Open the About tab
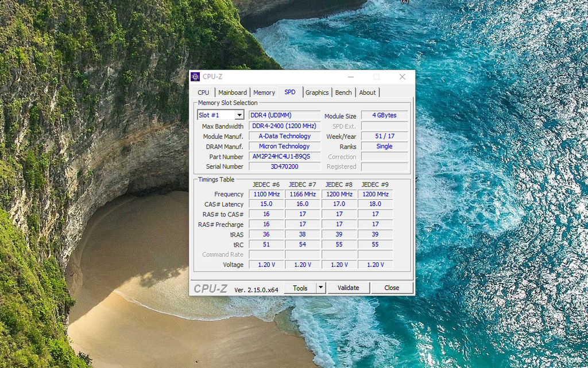588x368 pixels. [367, 92]
